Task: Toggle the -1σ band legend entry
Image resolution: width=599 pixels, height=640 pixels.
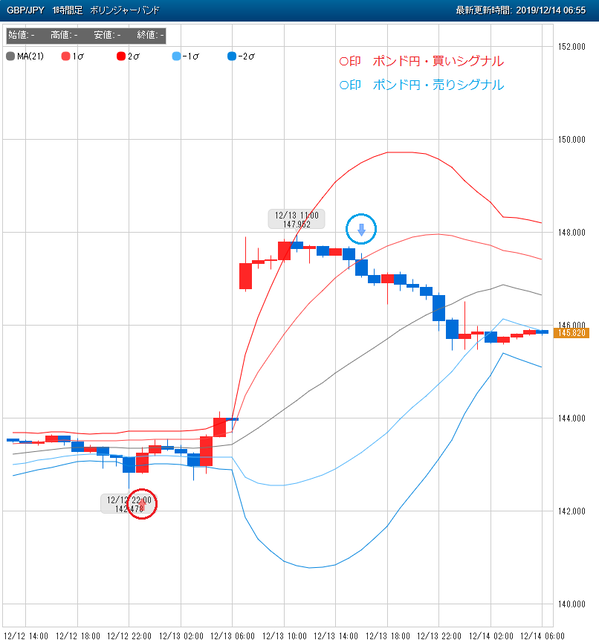Action: tap(186, 56)
